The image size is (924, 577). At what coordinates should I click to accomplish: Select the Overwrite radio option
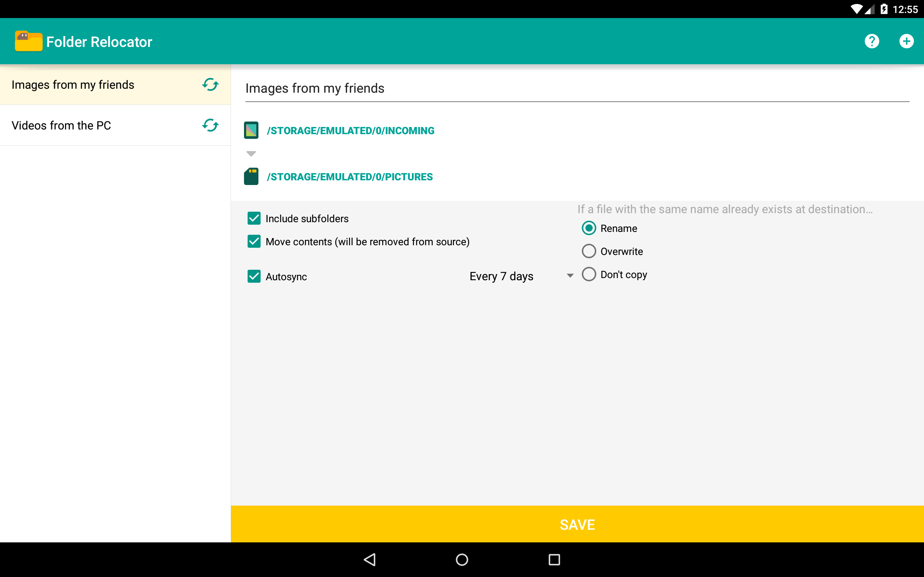coord(589,251)
